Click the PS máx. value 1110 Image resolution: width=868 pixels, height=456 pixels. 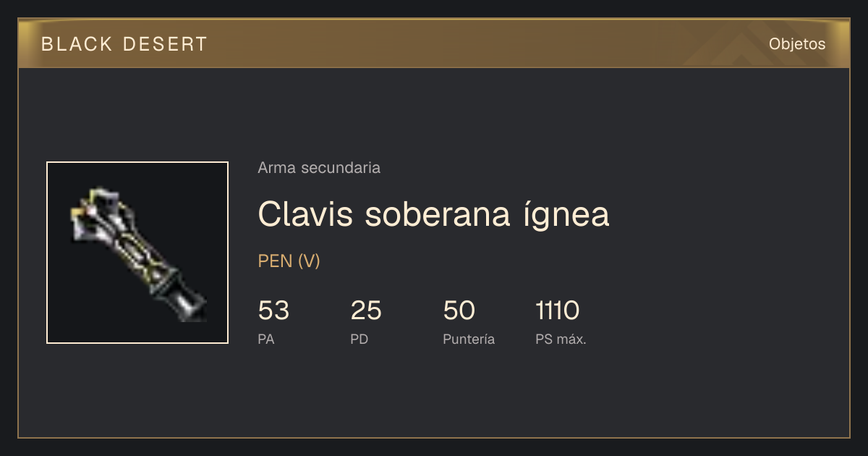pos(557,311)
